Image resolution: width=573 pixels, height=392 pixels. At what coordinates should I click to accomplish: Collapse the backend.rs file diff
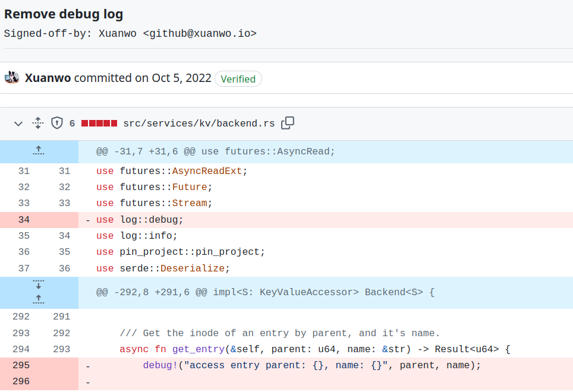click(18, 124)
